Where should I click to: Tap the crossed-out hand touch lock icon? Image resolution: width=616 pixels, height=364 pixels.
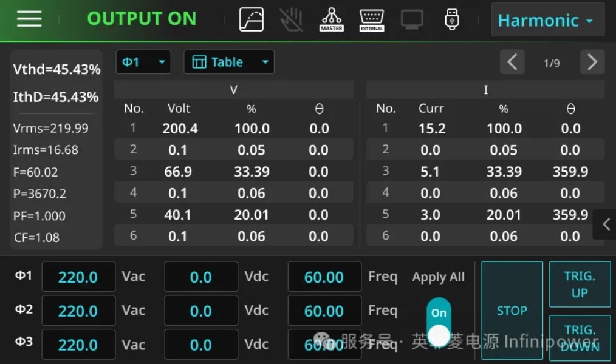291,19
